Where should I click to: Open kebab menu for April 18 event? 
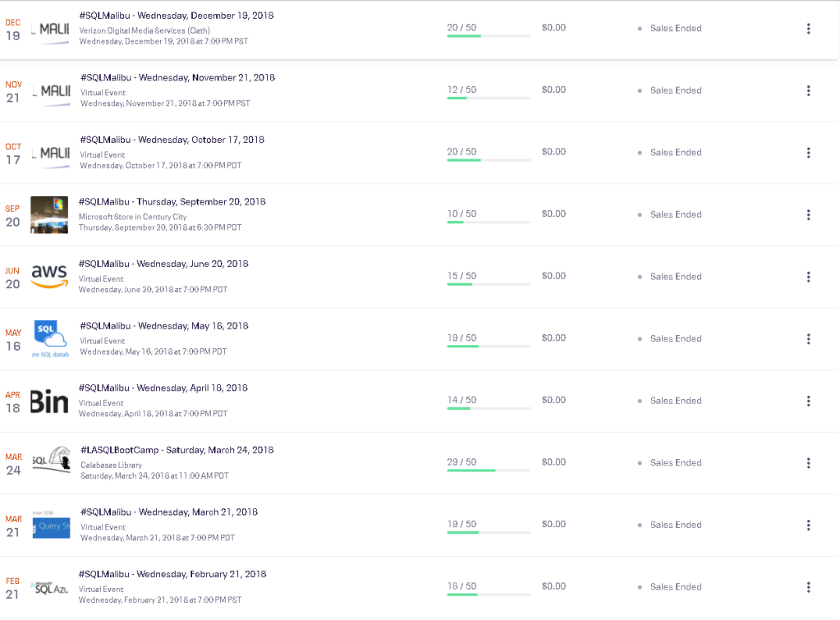tap(808, 401)
